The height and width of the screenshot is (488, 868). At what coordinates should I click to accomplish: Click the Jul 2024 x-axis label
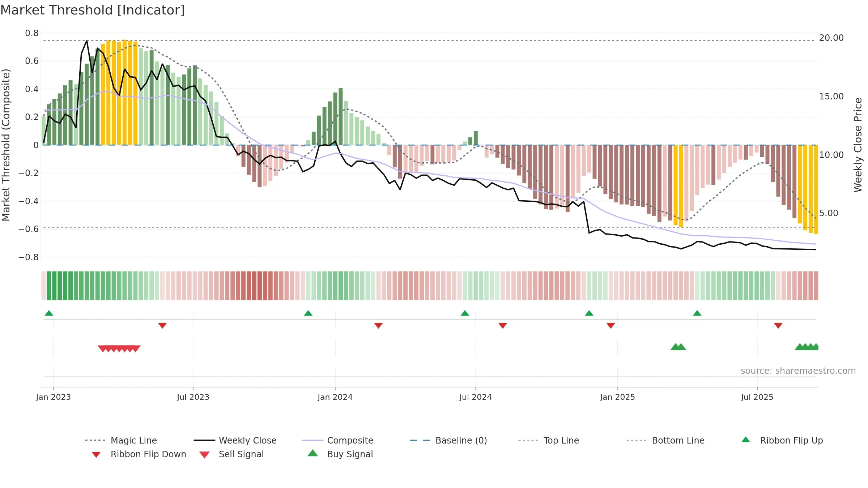476,397
